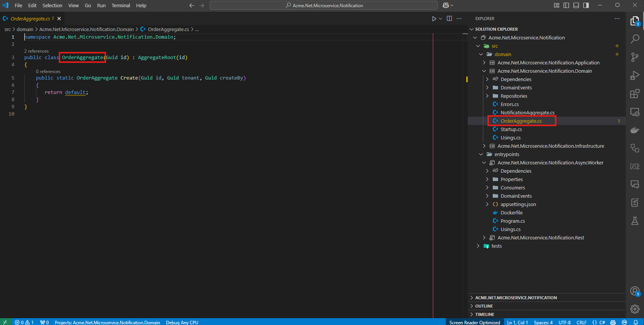Open Startup.cs in the Domain project

click(x=511, y=129)
